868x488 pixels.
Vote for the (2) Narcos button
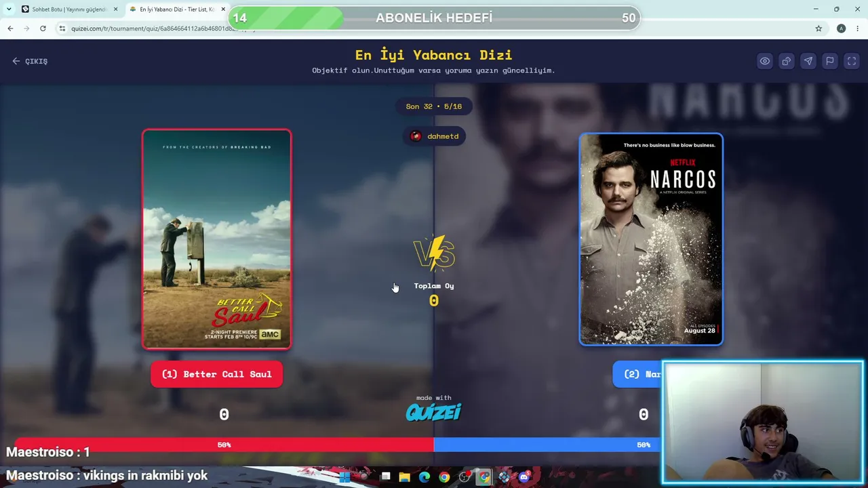pyautogui.click(x=637, y=374)
